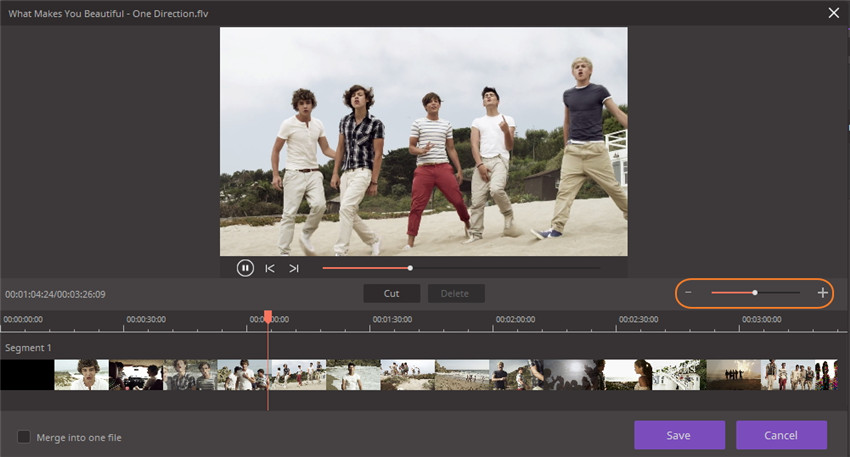This screenshot has width=850, height=457.
Task: Click the file title What Makes You Beautiful
Action: [x=66, y=14]
